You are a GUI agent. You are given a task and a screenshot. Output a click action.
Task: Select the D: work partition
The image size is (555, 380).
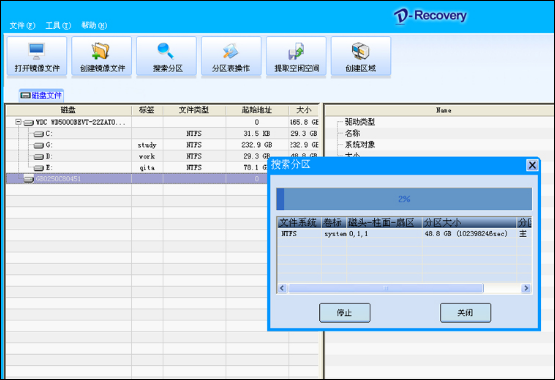pos(162,156)
